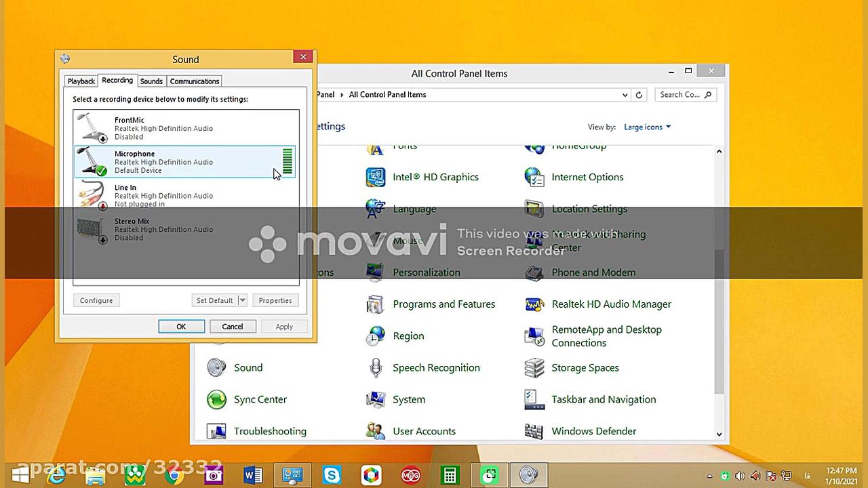868x488 pixels.
Task: Select the Microphone default device
Action: click(x=186, y=161)
